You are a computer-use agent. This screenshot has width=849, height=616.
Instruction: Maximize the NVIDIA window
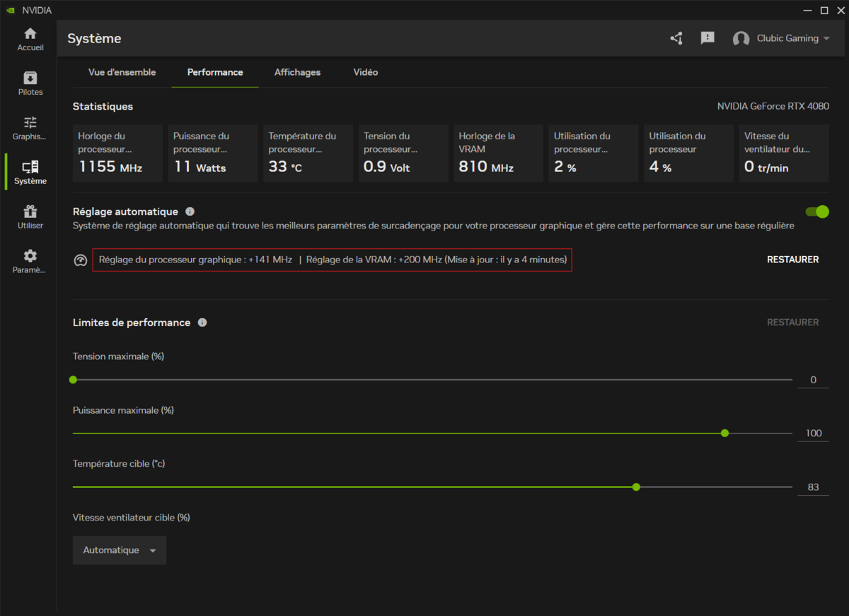coord(824,10)
